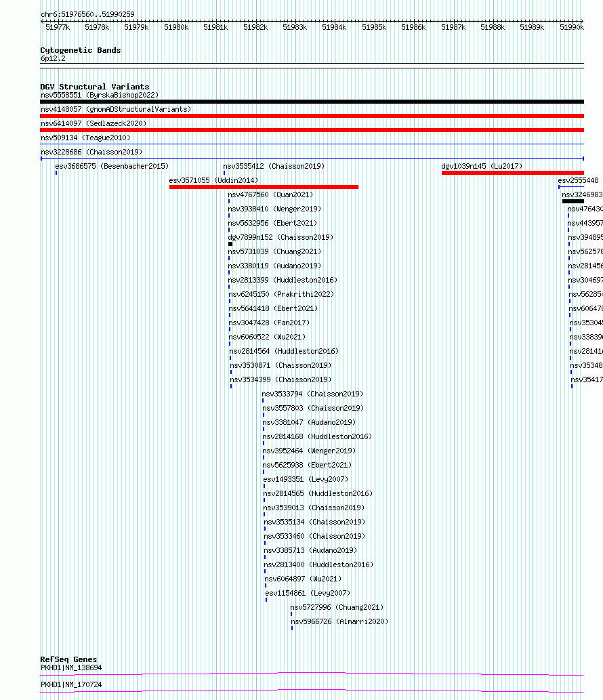
Task: Click the black dgv7899n152 square marker
Action: coord(230,244)
